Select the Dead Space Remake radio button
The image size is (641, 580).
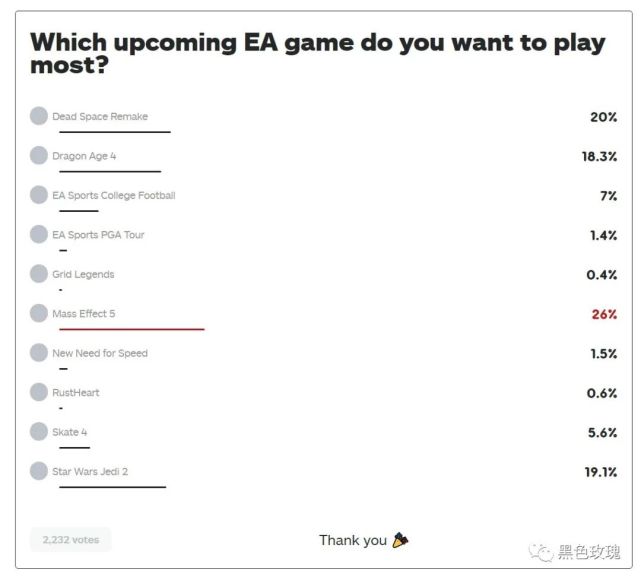pos(39,116)
